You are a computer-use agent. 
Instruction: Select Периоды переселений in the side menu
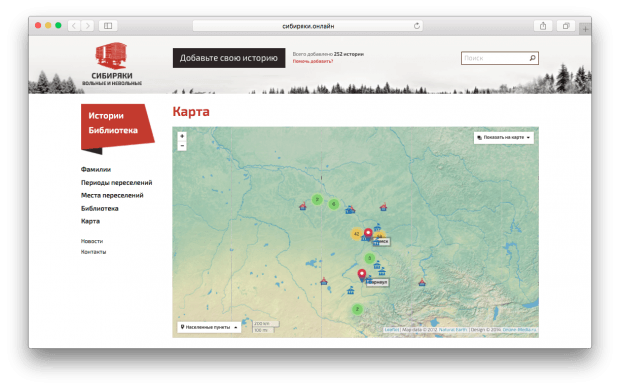[116, 183]
